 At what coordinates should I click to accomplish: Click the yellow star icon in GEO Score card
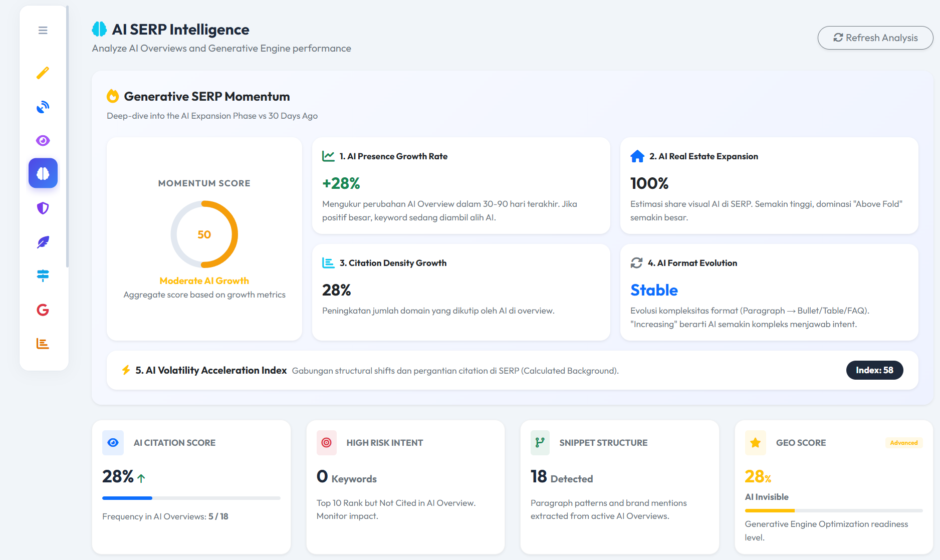(756, 443)
